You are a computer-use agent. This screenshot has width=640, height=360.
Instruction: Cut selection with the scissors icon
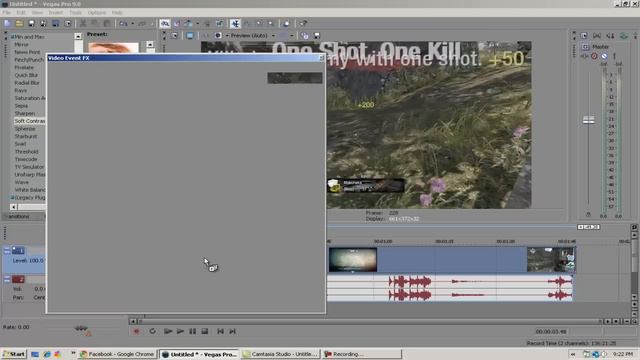point(83,24)
